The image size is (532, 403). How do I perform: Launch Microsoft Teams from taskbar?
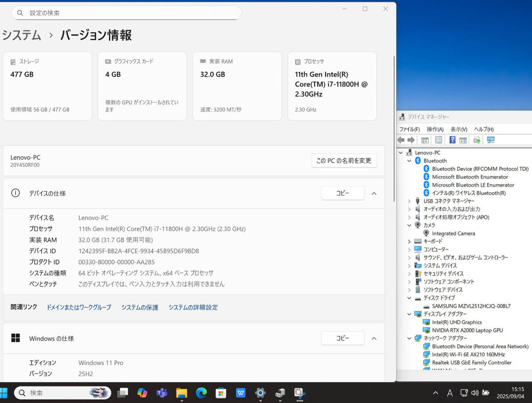pyautogui.click(x=161, y=393)
